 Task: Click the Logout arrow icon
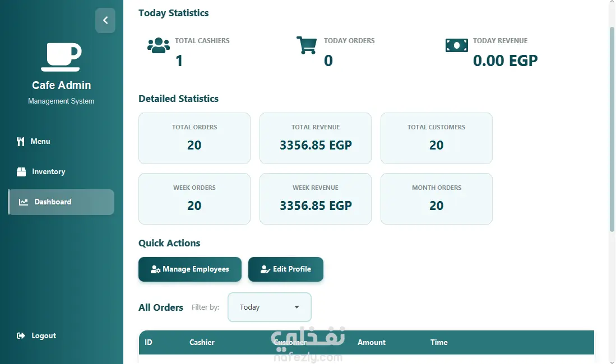pos(21,336)
